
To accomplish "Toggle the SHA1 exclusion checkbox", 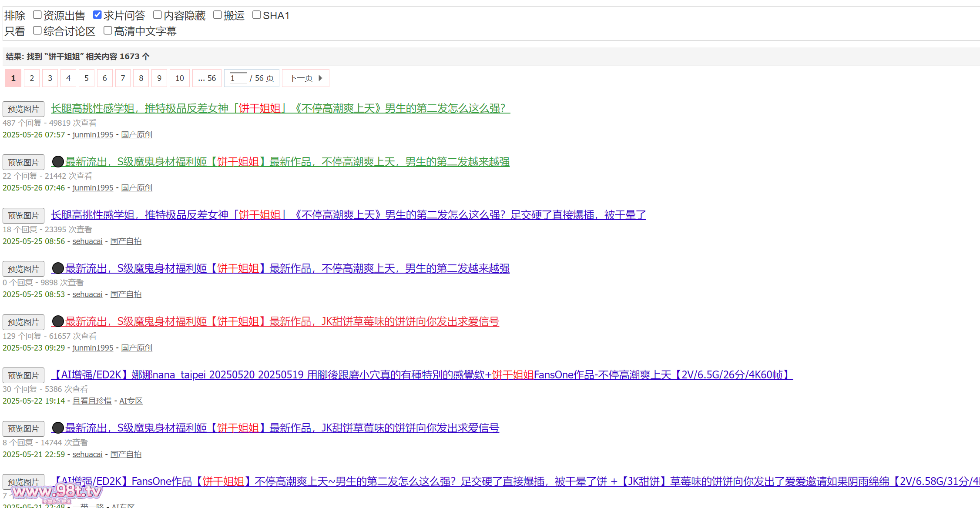I will coord(257,15).
